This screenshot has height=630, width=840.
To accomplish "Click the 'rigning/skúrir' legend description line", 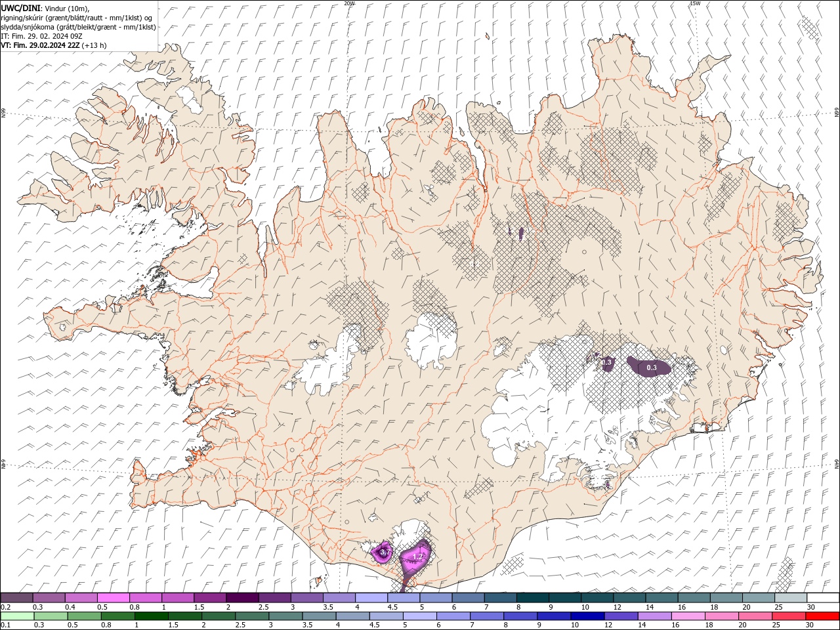I will click(x=77, y=18).
